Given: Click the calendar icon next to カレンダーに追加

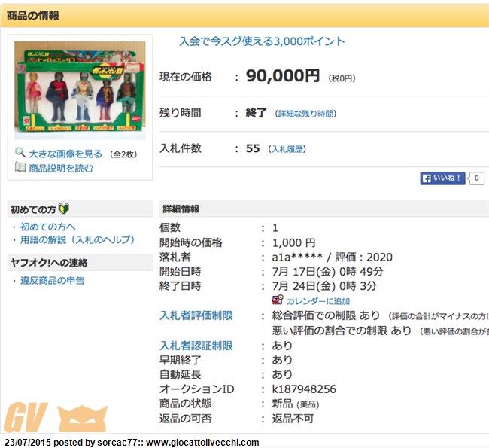Looking at the screenshot, I should (x=277, y=300).
